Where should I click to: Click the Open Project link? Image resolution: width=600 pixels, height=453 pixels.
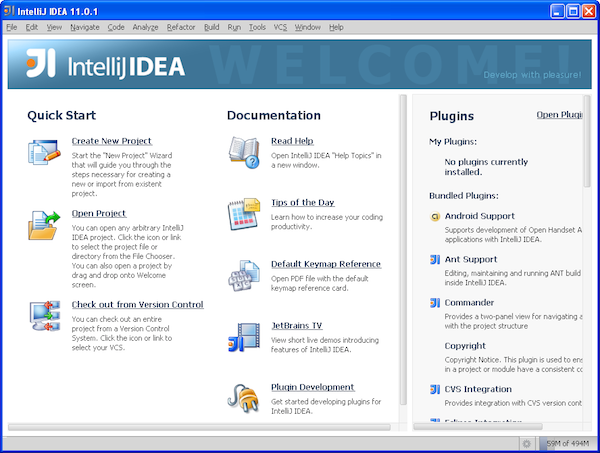(x=99, y=213)
